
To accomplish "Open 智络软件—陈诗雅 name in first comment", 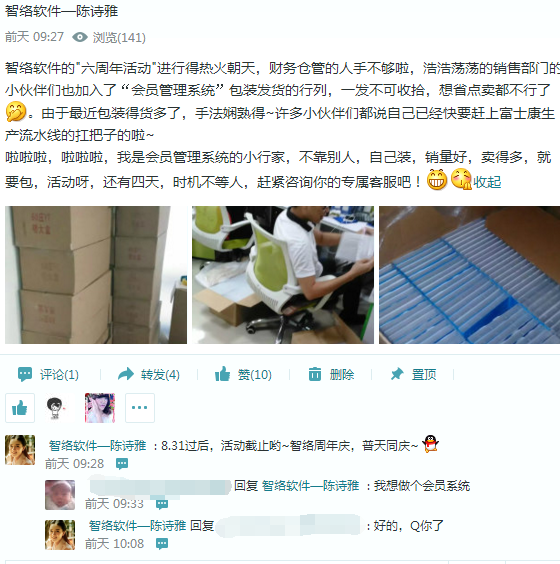I will coord(97,446).
